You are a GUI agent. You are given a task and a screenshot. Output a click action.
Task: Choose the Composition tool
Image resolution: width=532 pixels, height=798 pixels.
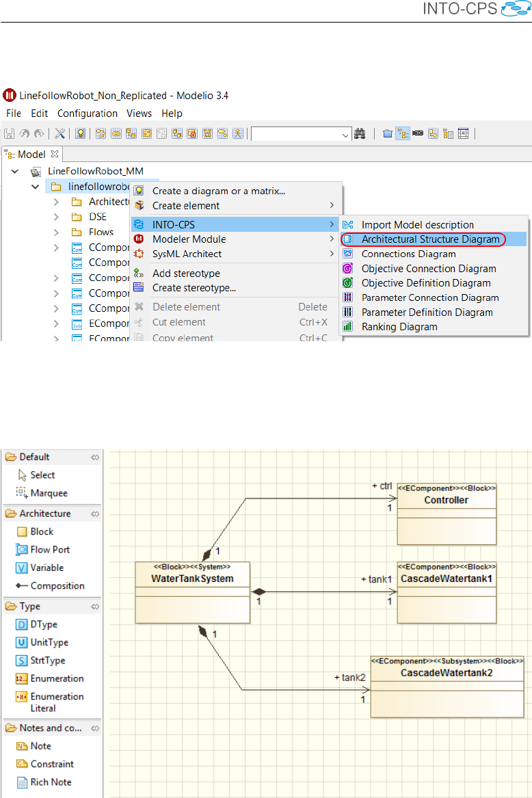coord(57,586)
